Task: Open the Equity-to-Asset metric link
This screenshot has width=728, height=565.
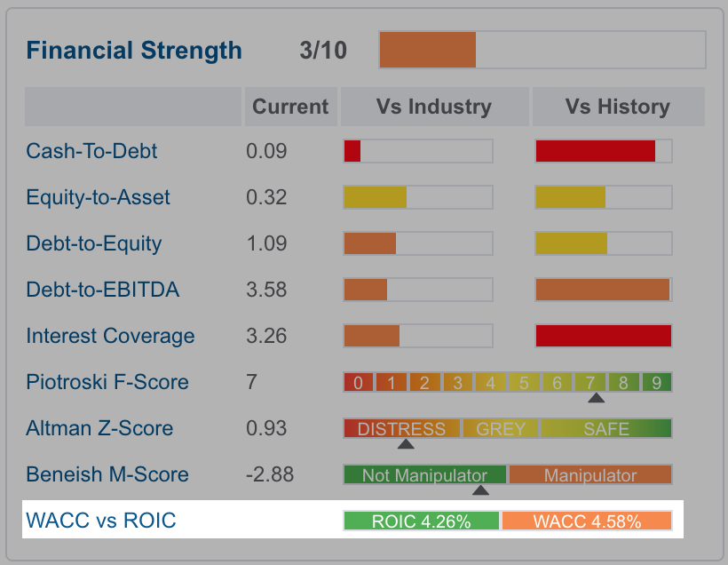Action: pyautogui.click(x=98, y=197)
